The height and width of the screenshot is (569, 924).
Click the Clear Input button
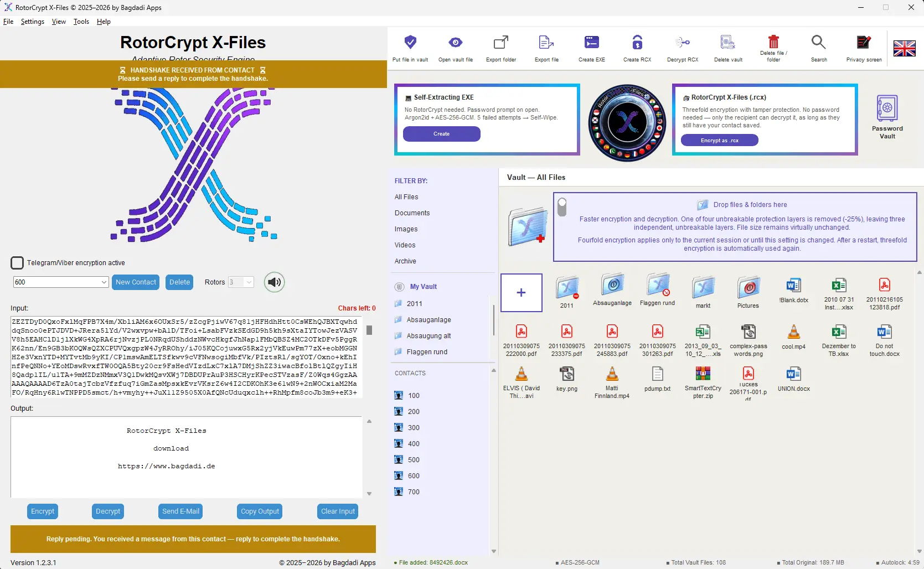coord(338,511)
